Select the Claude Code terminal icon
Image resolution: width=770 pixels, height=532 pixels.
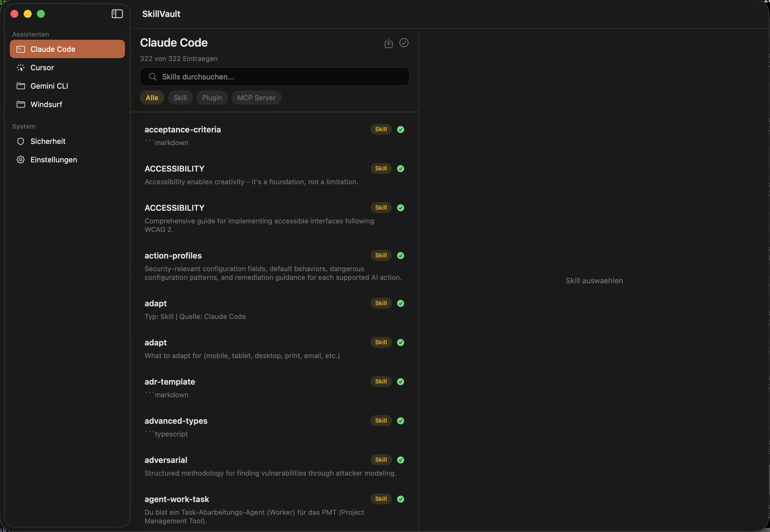click(x=20, y=49)
